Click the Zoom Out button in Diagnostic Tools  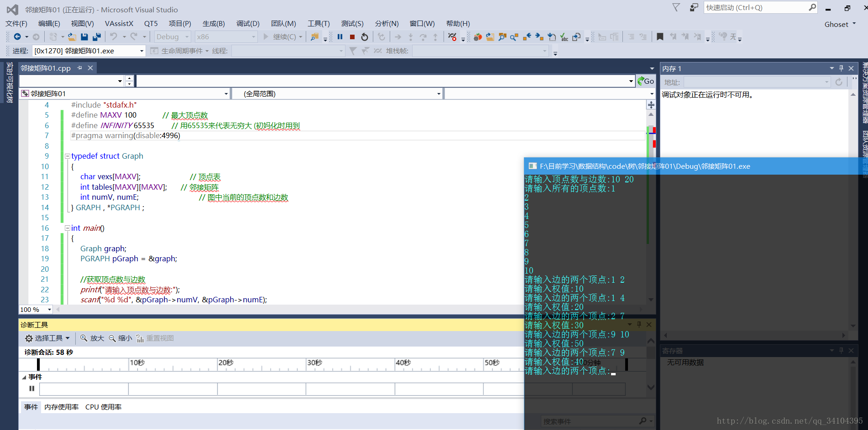click(x=120, y=338)
